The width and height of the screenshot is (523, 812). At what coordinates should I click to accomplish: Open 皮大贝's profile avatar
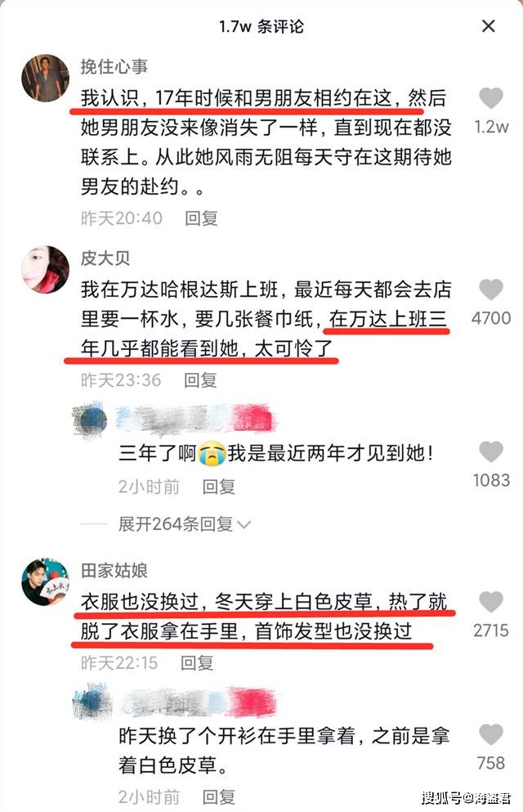[x=45, y=269]
